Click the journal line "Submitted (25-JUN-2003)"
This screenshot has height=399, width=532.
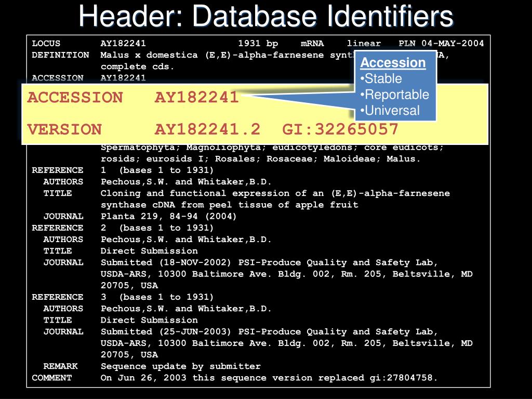[269, 332]
